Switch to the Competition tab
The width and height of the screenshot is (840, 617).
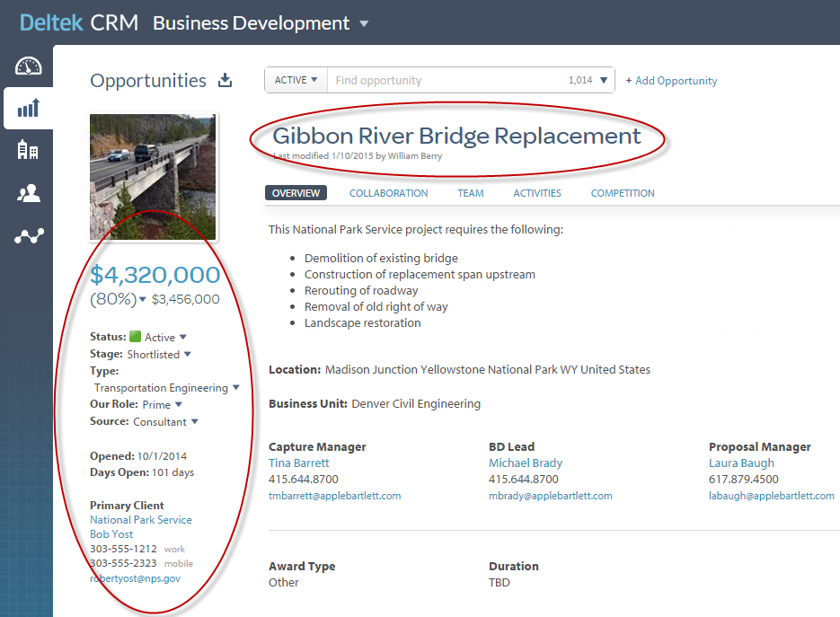point(622,193)
